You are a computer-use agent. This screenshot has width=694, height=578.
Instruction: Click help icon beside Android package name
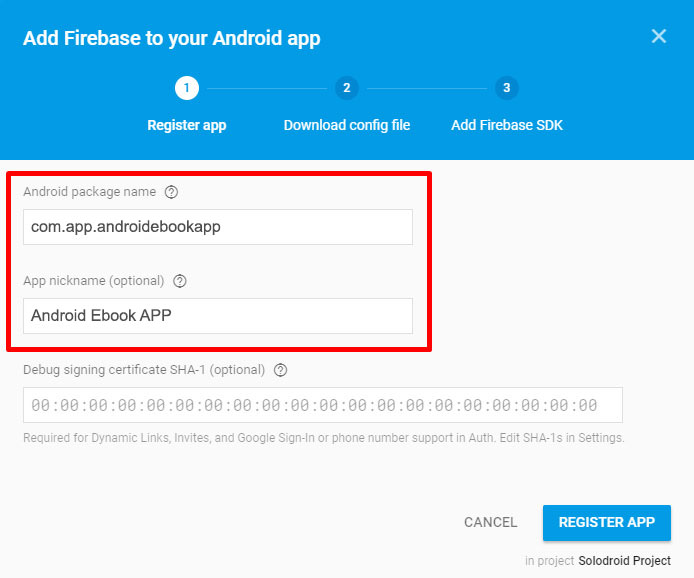[x=171, y=192]
